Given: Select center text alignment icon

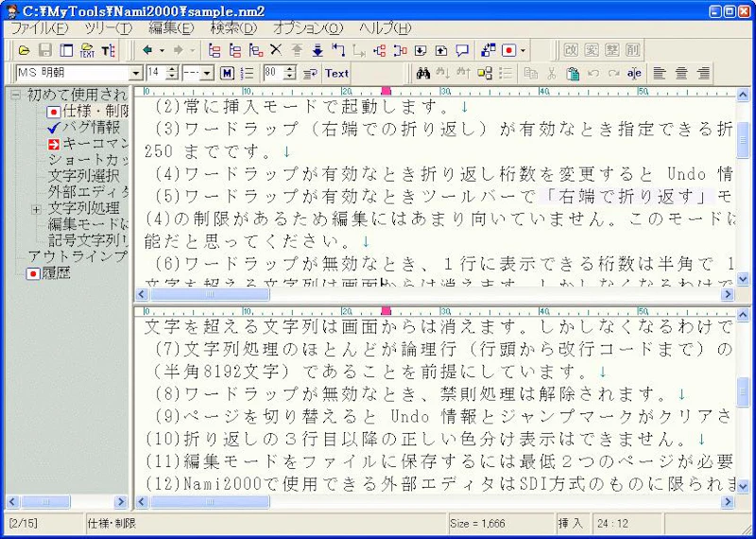Looking at the screenshot, I should click(x=681, y=73).
